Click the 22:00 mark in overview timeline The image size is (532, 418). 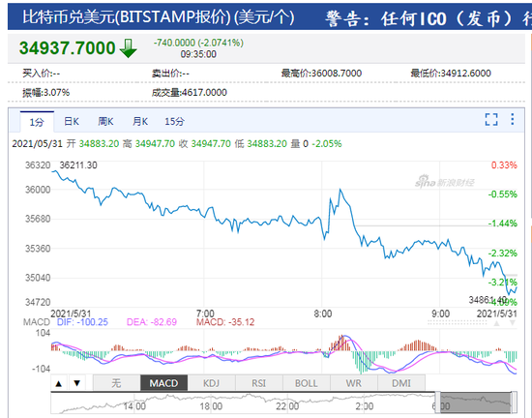click(287, 406)
